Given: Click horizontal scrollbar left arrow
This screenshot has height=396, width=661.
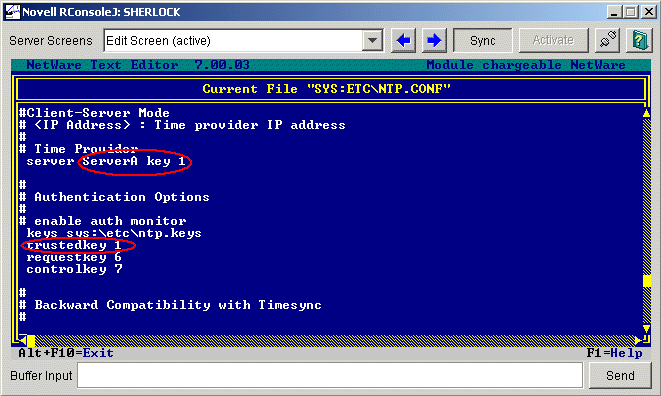Looking at the screenshot, I should pyautogui.click(x=23, y=340).
